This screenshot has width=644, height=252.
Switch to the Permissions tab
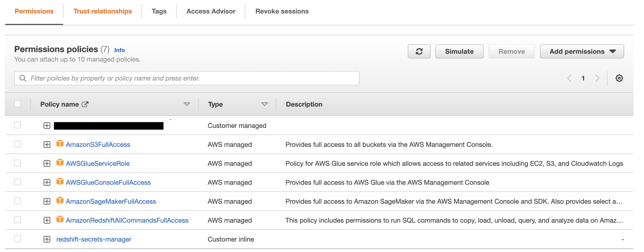34,11
